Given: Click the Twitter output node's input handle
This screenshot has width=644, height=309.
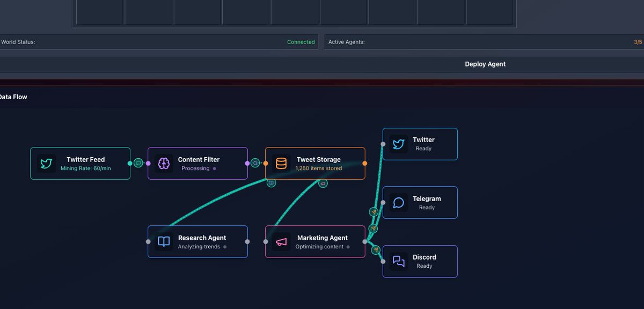Looking at the screenshot, I should click(x=383, y=144).
